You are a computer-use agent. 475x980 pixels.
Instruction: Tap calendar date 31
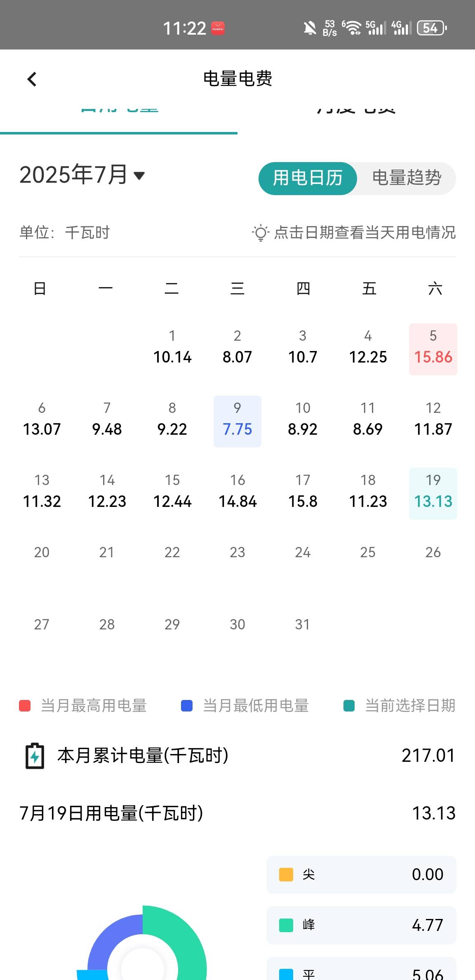pos(302,624)
